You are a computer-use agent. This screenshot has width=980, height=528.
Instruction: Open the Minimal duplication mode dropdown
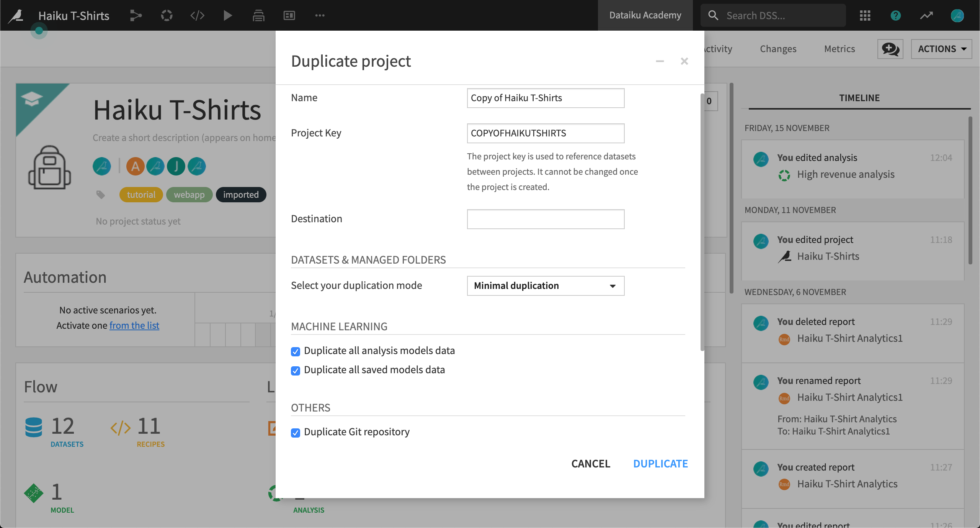[x=545, y=286]
